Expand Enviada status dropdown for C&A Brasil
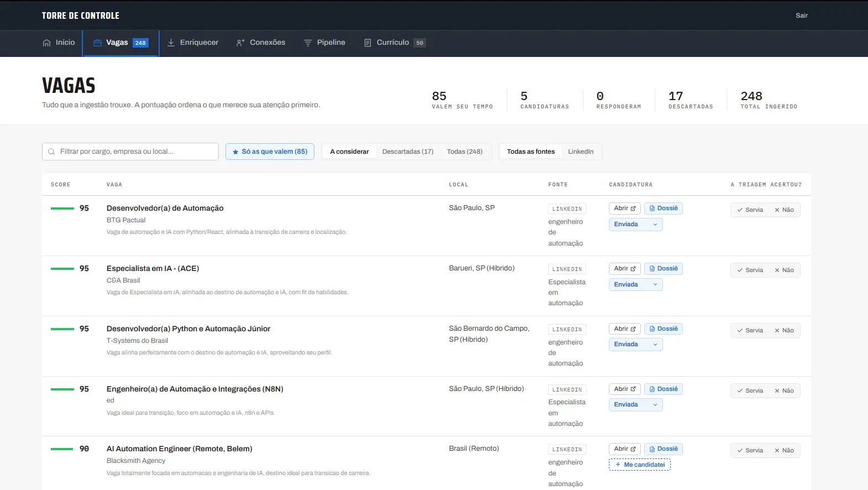The height and width of the screenshot is (490, 868). click(x=635, y=285)
